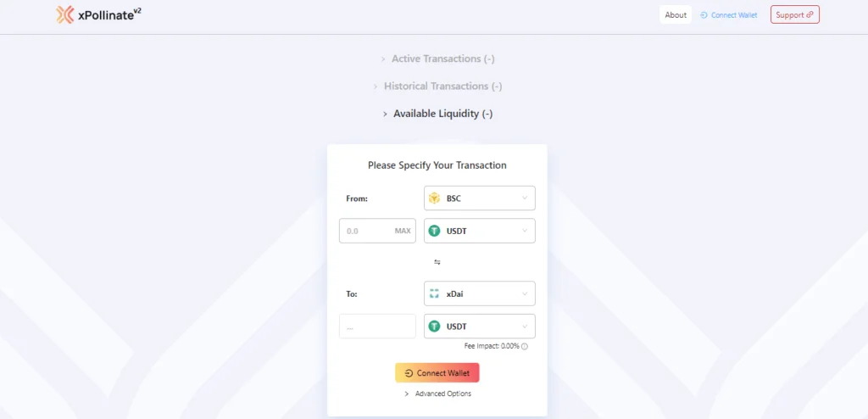Click the xPollinate logo icon
This screenshot has height=419, width=868.
pyautogui.click(x=64, y=15)
